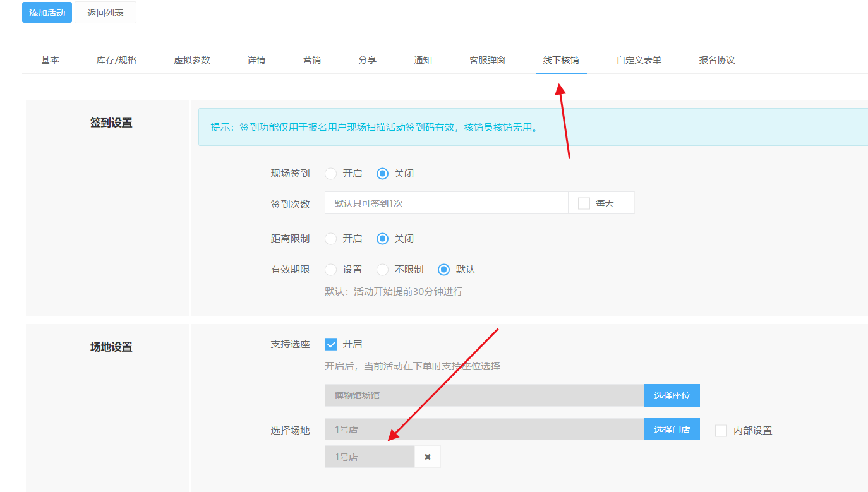Switch to the 报名协议 tab

(x=717, y=60)
